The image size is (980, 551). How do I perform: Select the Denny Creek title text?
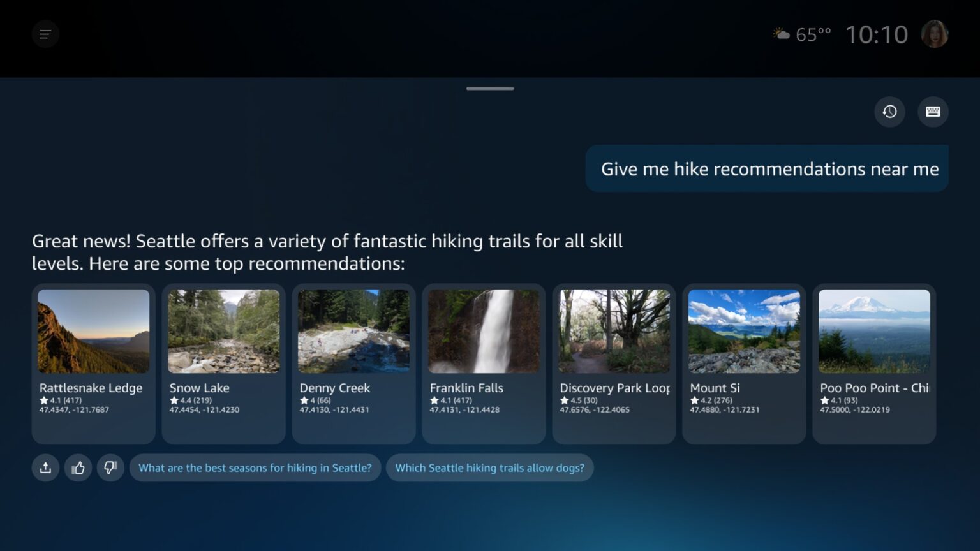(335, 388)
